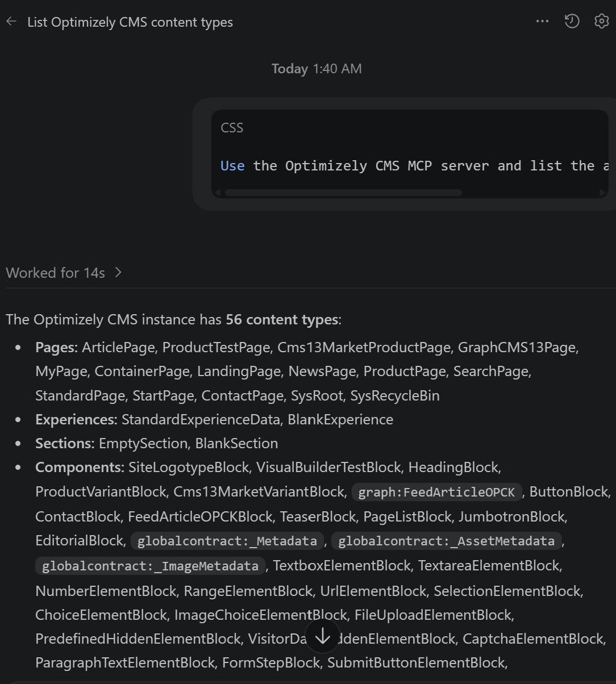Click the 'Sections:' bullet heading
The height and width of the screenshot is (684, 616).
[x=65, y=443]
